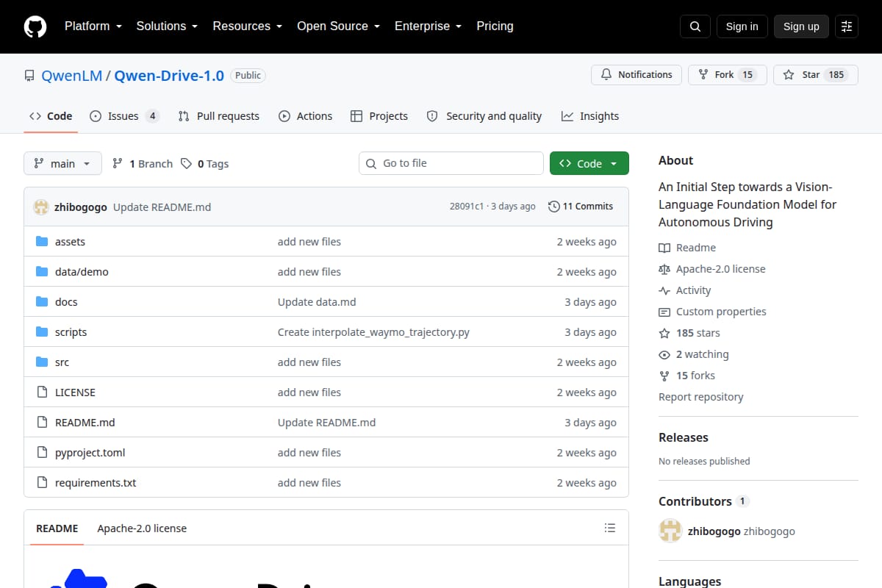The image size is (882, 588).
Task: Click the book icon beside Readme in About
Action: tap(664, 248)
